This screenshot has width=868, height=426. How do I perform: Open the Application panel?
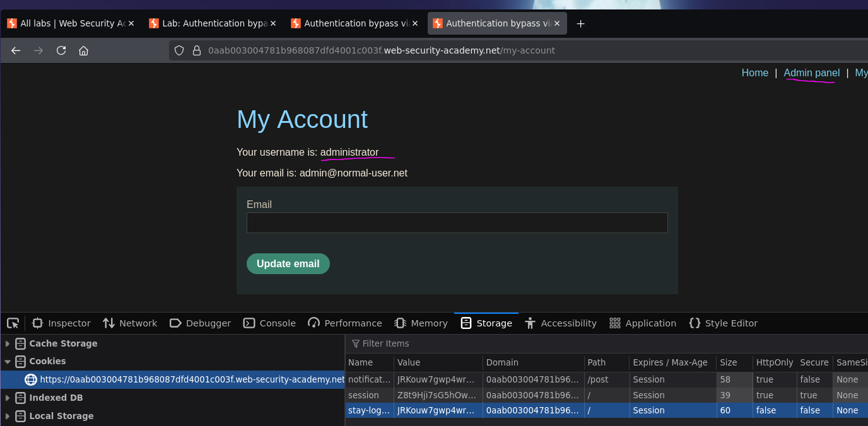point(643,323)
